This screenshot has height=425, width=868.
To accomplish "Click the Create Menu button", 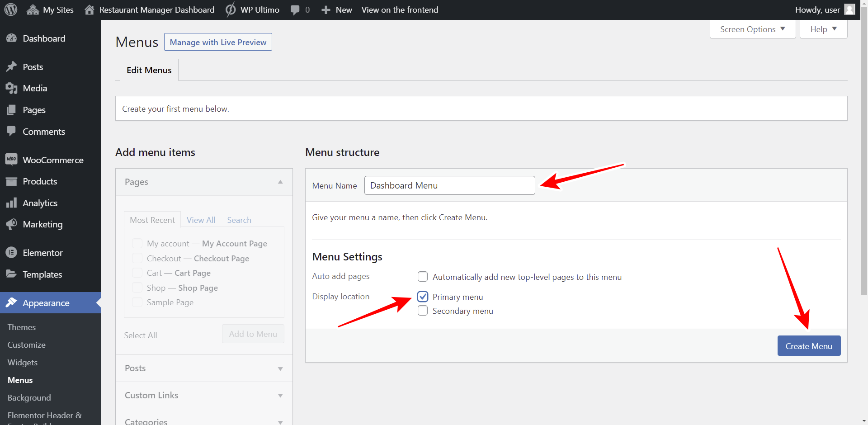I will click(809, 346).
